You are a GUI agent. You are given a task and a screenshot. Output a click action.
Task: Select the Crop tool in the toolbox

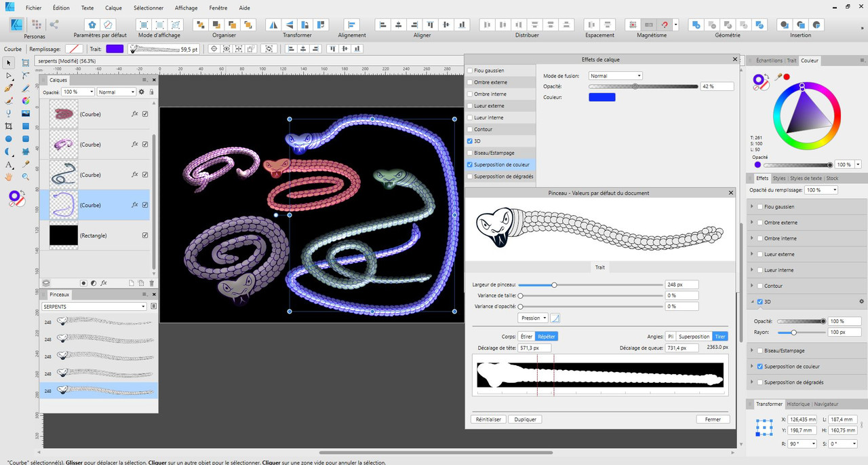(x=9, y=126)
